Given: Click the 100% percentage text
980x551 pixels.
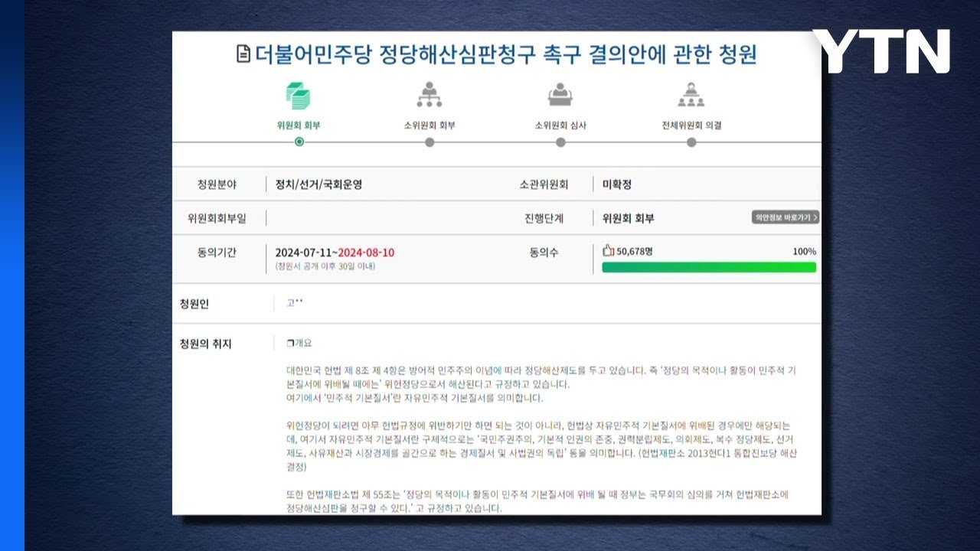Looking at the screenshot, I should (804, 251).
